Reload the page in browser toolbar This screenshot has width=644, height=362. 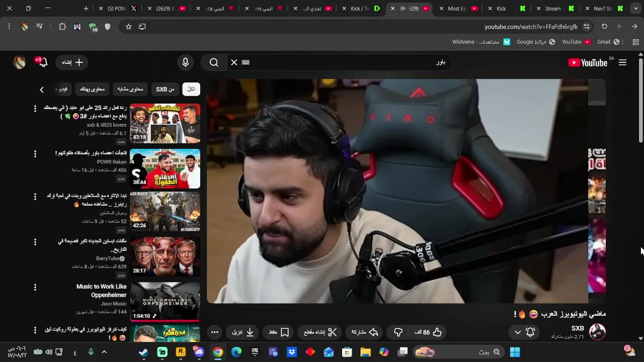click(x=605, y=27)
